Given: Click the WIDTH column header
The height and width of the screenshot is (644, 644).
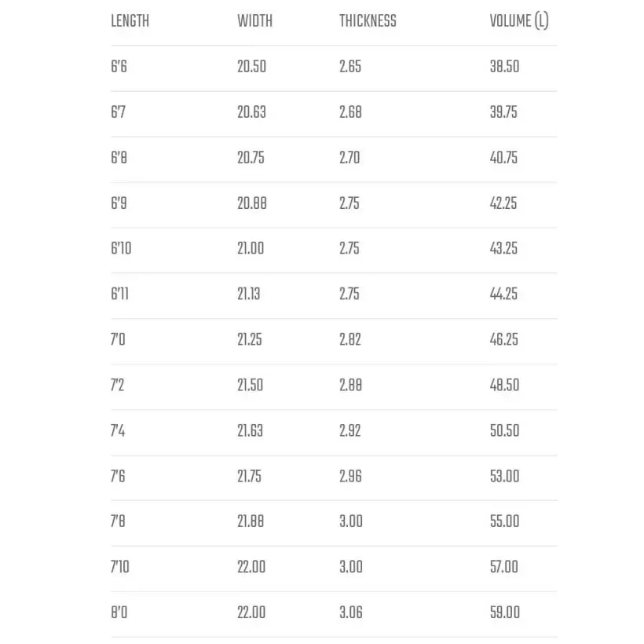Looking at the screenshot, I should click(x=254, y=21).
